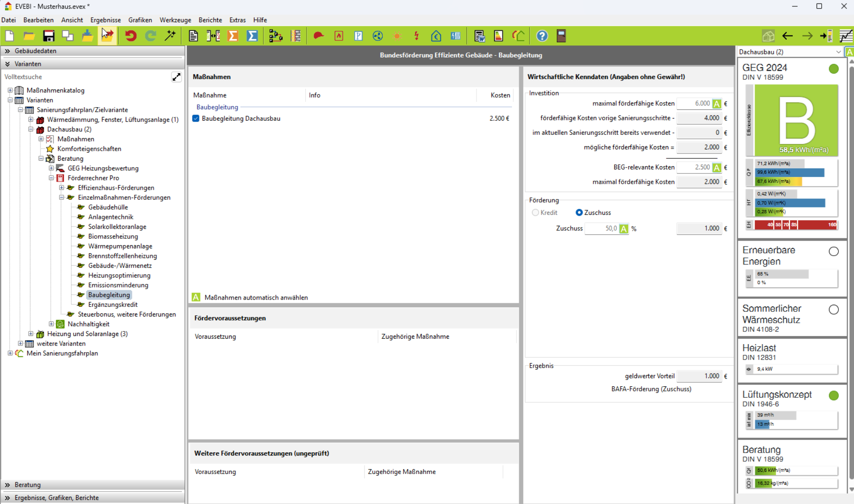Screen dimensions: 854x504
Task: Click the yellow sun toolbar icon
Action: (x=397, y=36)
